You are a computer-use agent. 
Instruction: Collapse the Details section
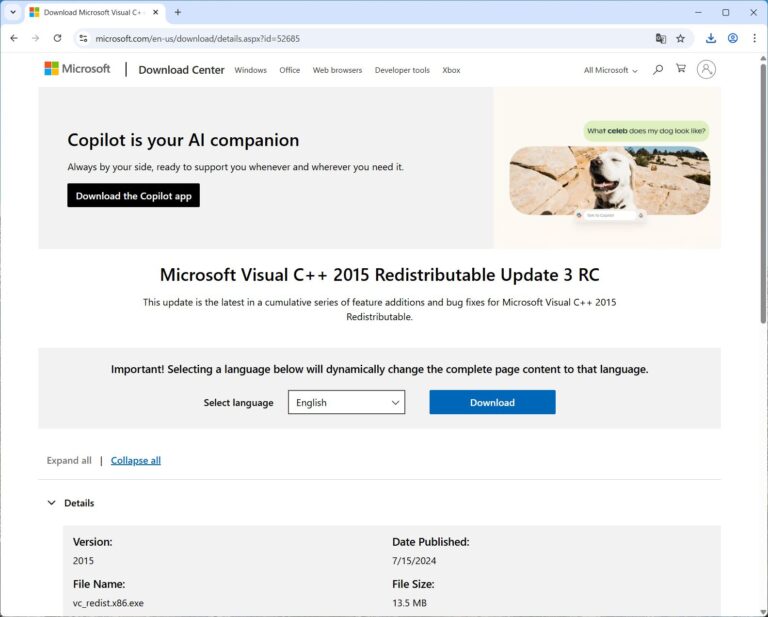pos(71,503)
